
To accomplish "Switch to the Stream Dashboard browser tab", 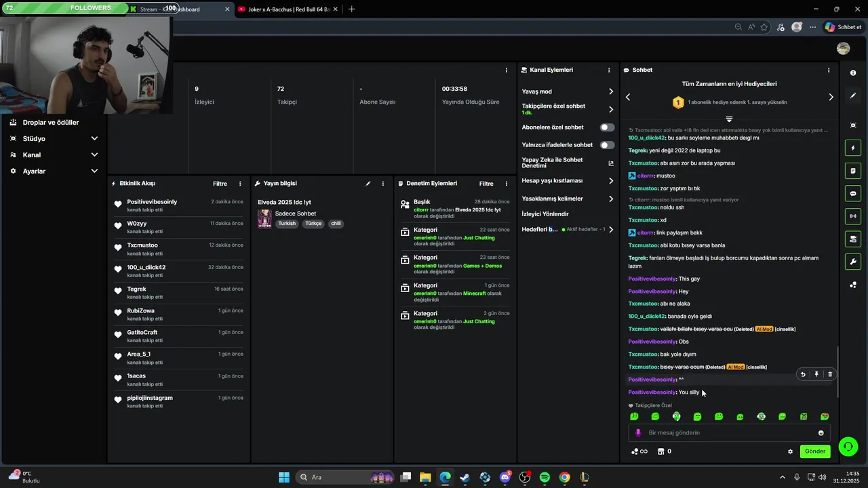I will (181, 9).
